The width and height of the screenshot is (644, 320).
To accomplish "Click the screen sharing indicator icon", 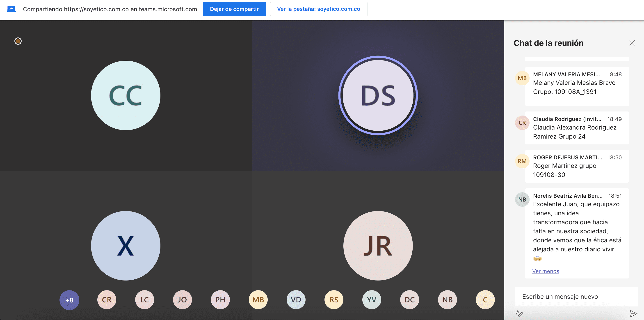I will [11, 9].
